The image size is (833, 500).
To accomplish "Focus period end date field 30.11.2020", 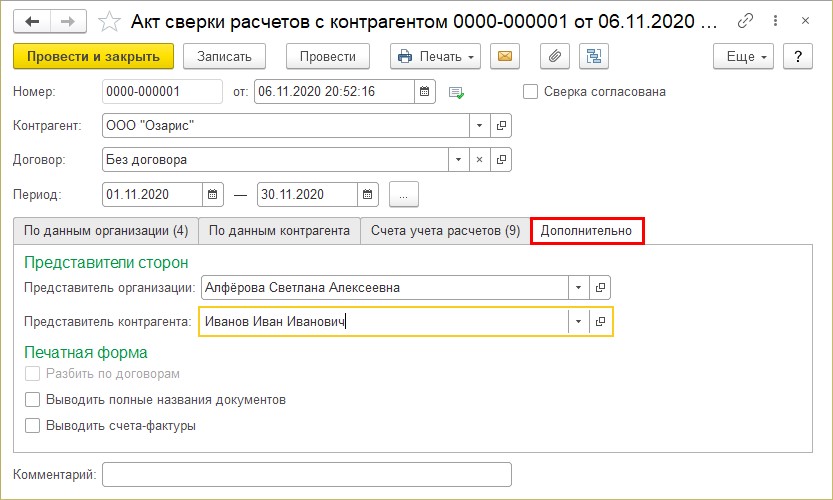I will pos(307,194).
